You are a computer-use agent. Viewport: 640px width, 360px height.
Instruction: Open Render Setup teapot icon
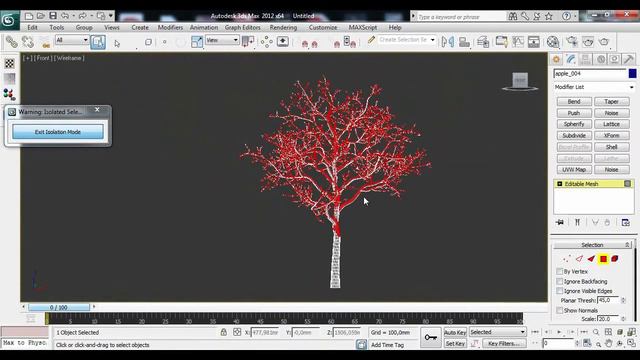click(572, 42)
